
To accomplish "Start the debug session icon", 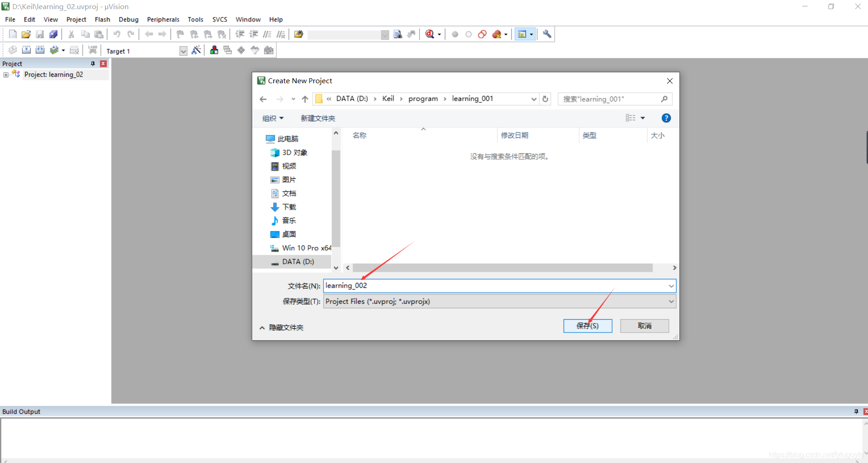I will click(x=429, y=34).
